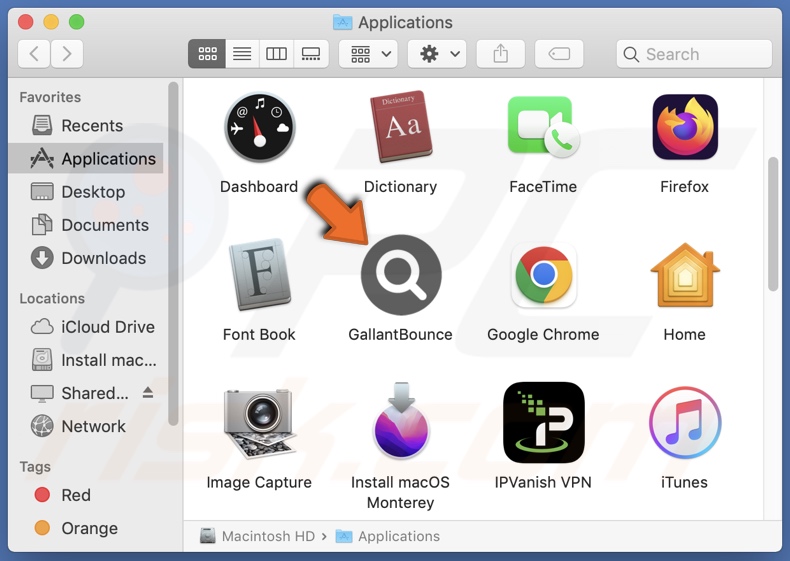Click the sidebar vertical scrollbar
Viewport: 790px width, 561px height.
coord(173,254)
